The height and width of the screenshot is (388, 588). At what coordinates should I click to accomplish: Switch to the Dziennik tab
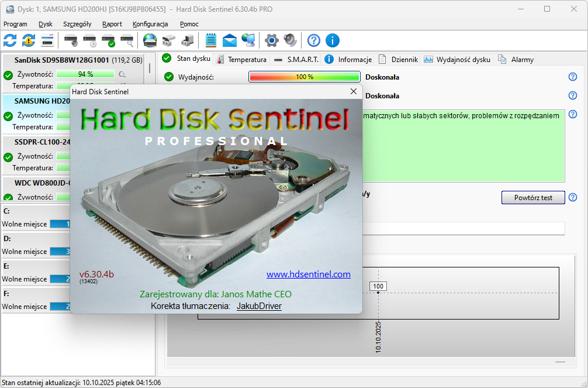[x=398, y=59]
